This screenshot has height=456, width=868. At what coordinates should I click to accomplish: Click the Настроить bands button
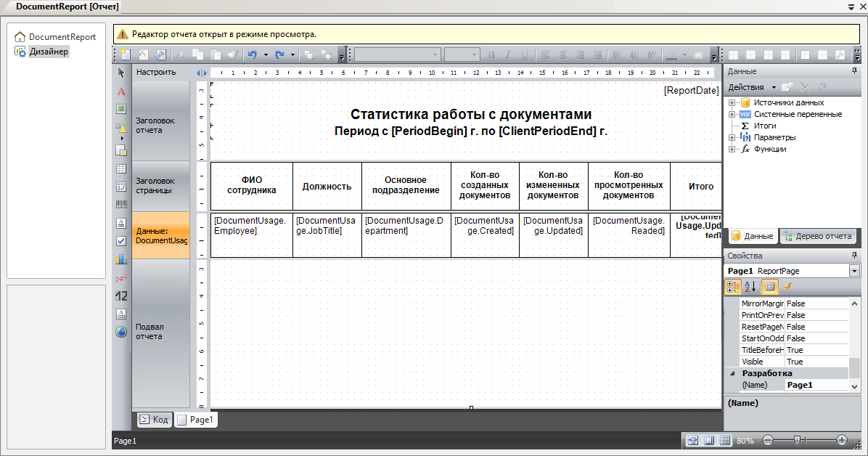point(156,72)
